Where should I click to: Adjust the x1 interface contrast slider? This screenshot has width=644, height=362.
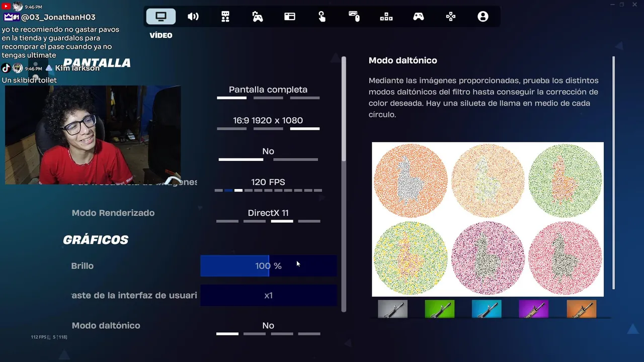click(x=268, y=295)
